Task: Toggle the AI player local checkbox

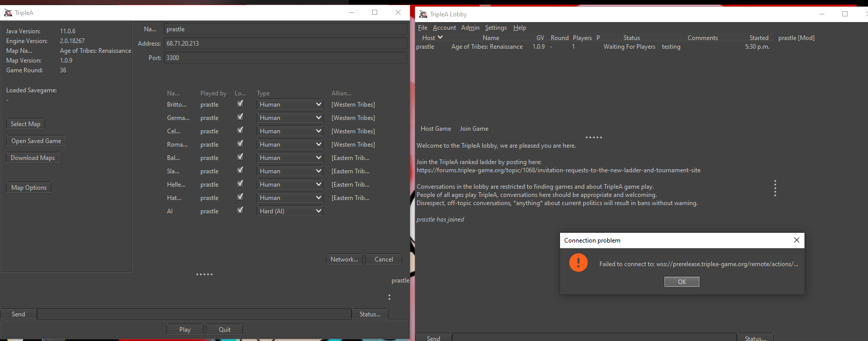Action: tap(240, 210)
